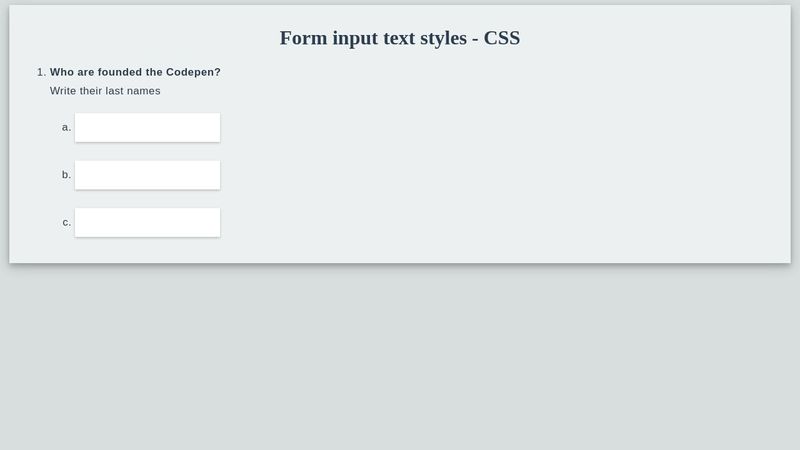
Task: Click the word 'Who' in the question
Action: tap(62, 72)
